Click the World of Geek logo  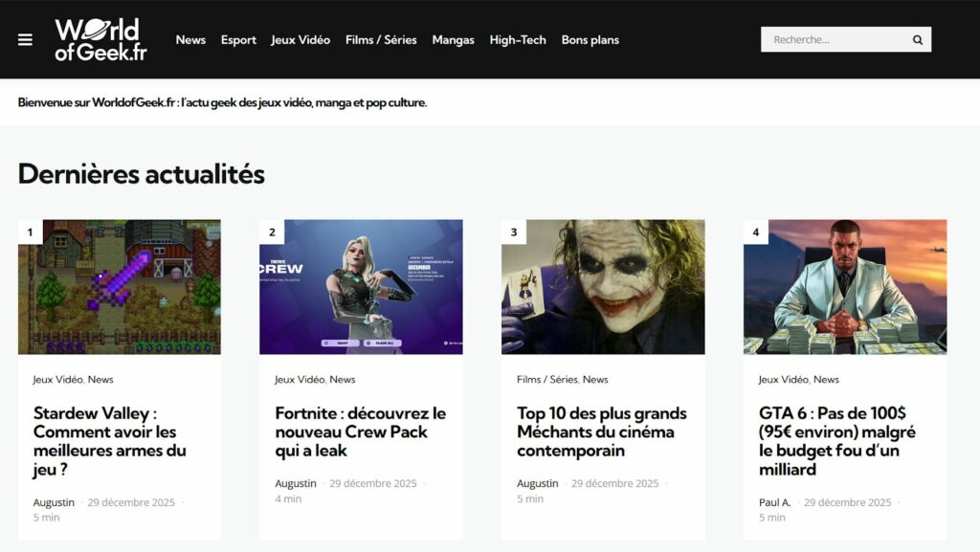coord(100,40)
